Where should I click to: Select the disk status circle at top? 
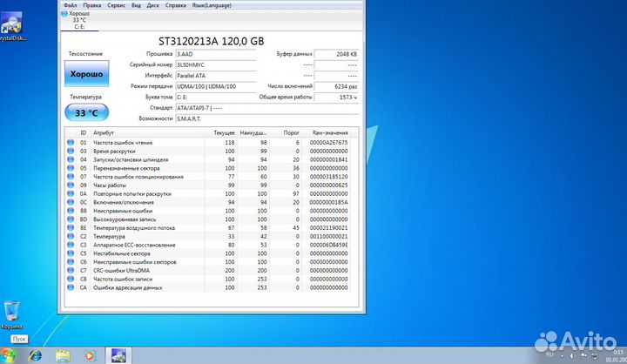(x=64, y=15)
